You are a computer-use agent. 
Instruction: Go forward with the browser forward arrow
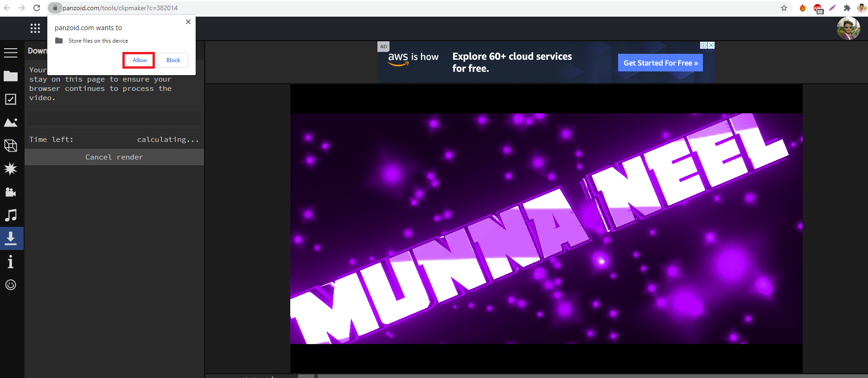(22, 8)
